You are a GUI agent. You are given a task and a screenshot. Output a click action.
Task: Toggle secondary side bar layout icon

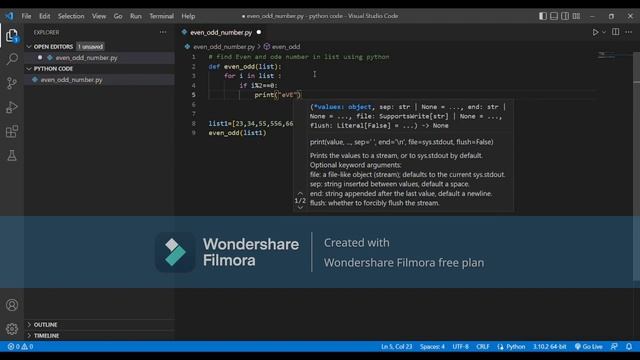tap(565, 16)
